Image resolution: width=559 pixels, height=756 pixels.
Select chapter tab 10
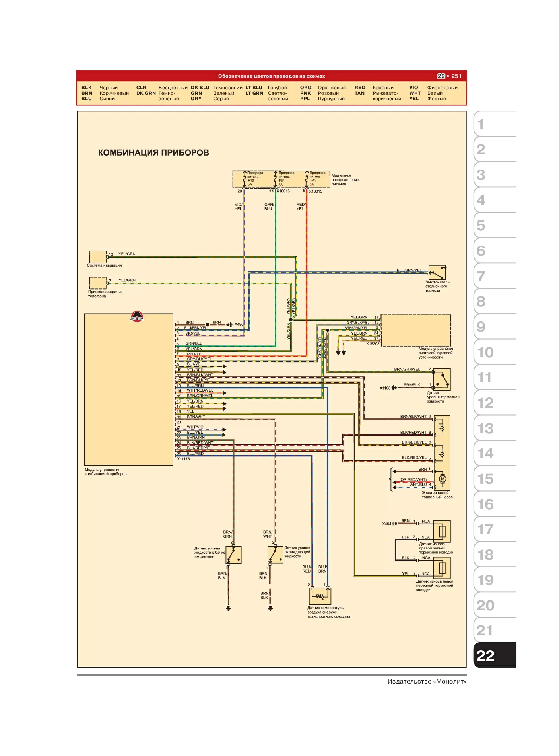pyautogui.click(x=495, y=352)
